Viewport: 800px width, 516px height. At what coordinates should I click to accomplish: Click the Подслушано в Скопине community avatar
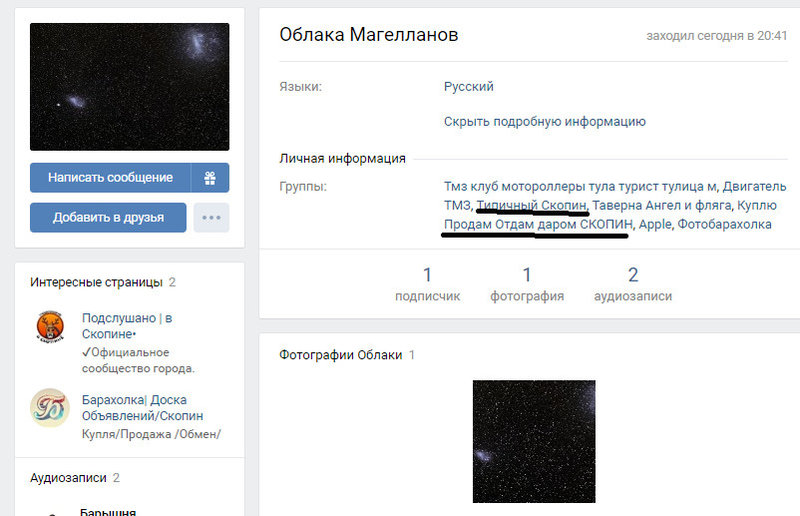(x=50, y=326)
